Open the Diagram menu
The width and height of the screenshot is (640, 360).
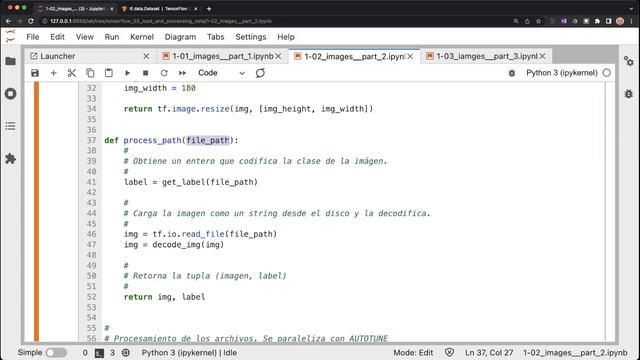coord(180,37)
